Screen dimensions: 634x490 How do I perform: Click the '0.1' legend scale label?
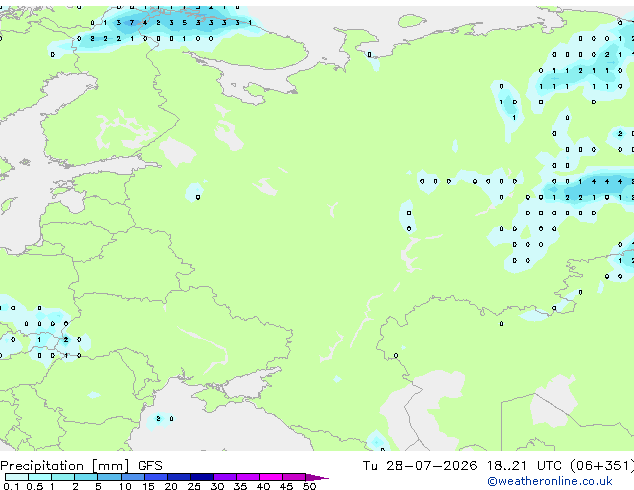click(11, 486)
